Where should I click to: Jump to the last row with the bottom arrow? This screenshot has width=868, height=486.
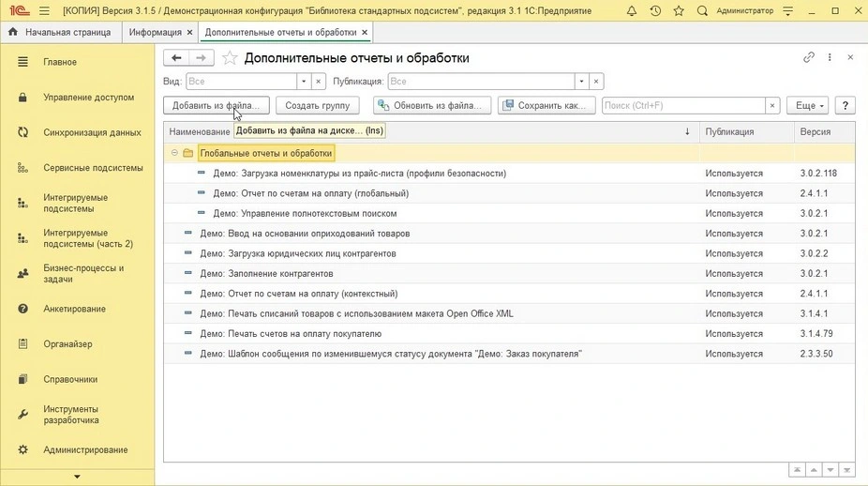(846, 469)
